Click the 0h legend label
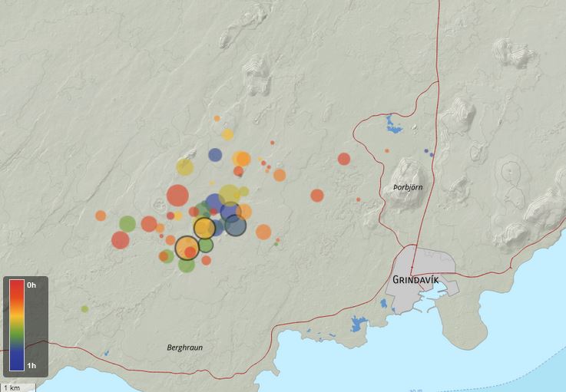Screen dimensions: 566x392 (31, 285)
